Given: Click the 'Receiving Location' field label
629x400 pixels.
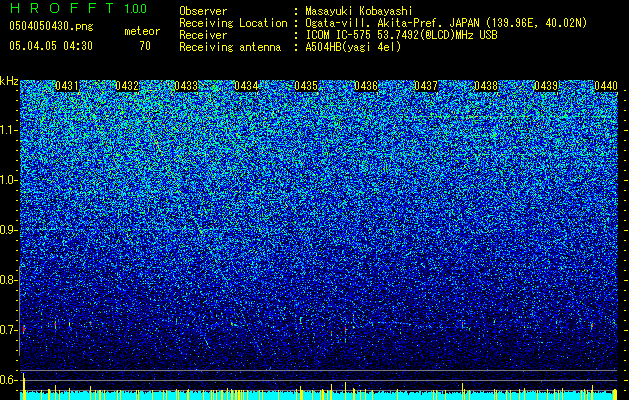Looking at the screenshot, I should 233,23.
